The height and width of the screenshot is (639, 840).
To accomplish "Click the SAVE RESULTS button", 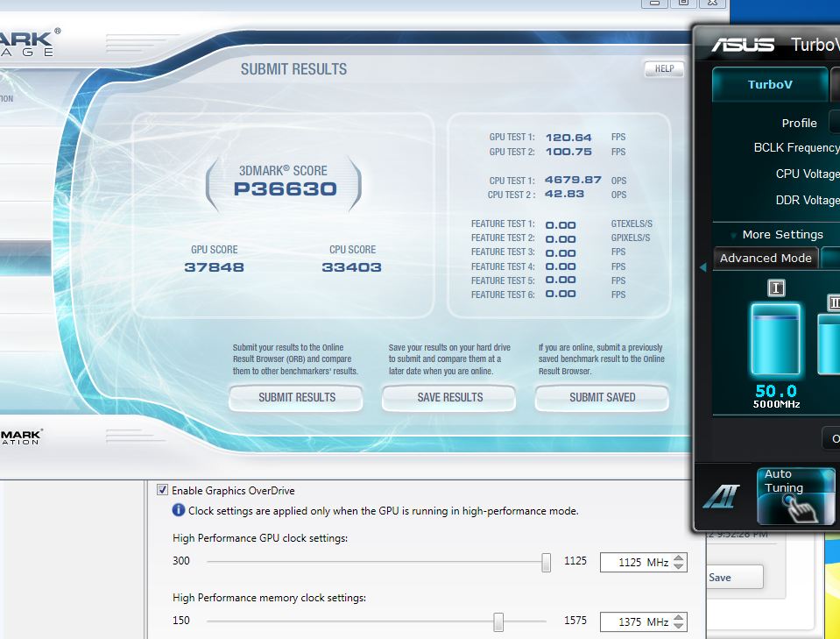I will [449, 397].
